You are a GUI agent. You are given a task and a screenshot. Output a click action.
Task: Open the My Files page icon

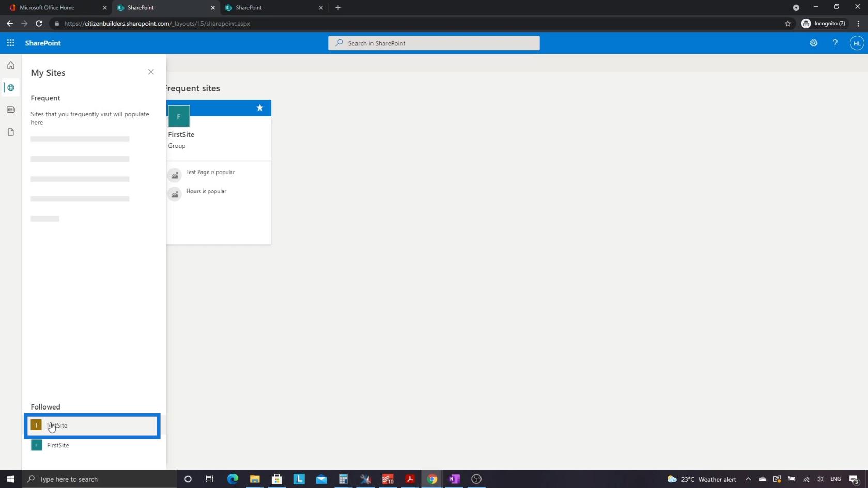[11, 132]
